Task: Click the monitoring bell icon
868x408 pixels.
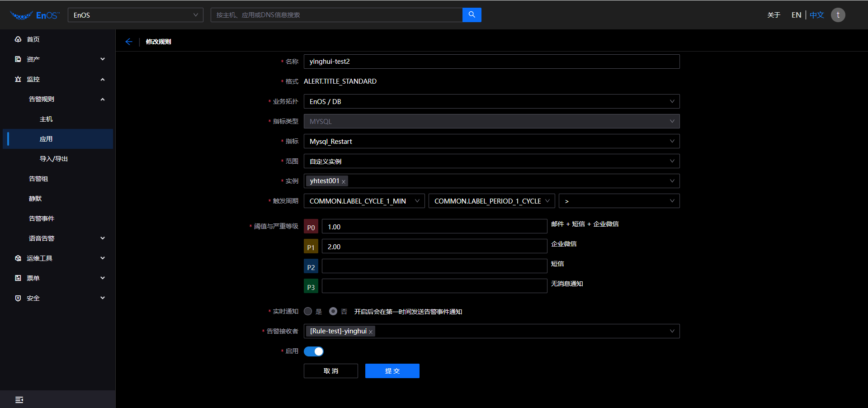Action: tap(18, 79)
